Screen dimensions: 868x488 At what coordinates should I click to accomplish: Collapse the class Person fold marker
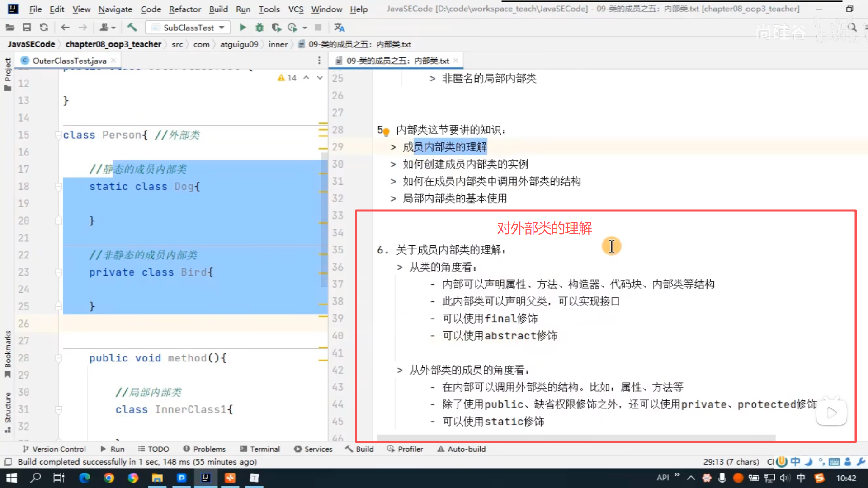coord(58,135)
